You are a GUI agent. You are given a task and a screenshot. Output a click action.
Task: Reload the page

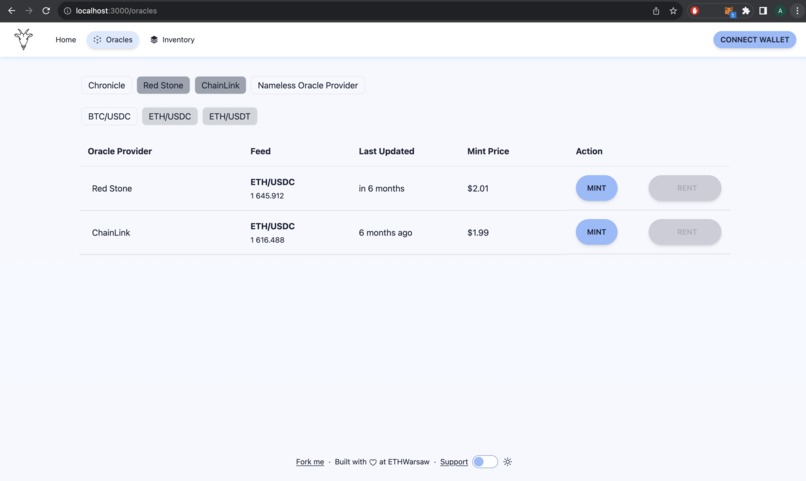click(x=46, y=11)
